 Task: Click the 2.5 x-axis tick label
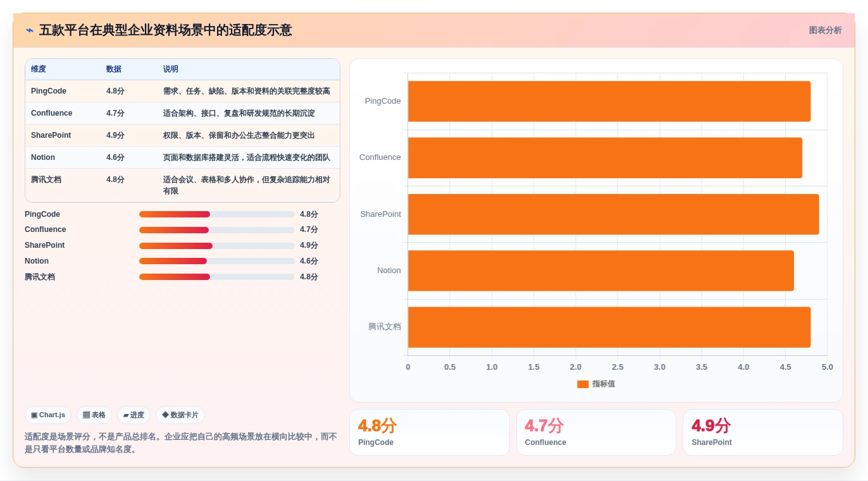click(x=617, y=367)
